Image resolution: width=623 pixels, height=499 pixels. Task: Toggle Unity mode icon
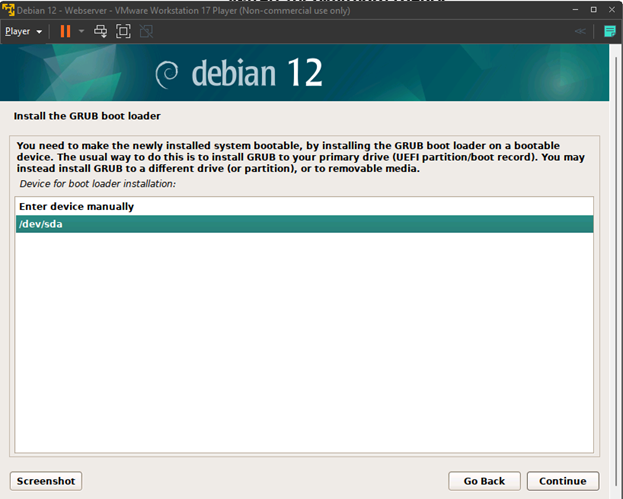point(146,31)
